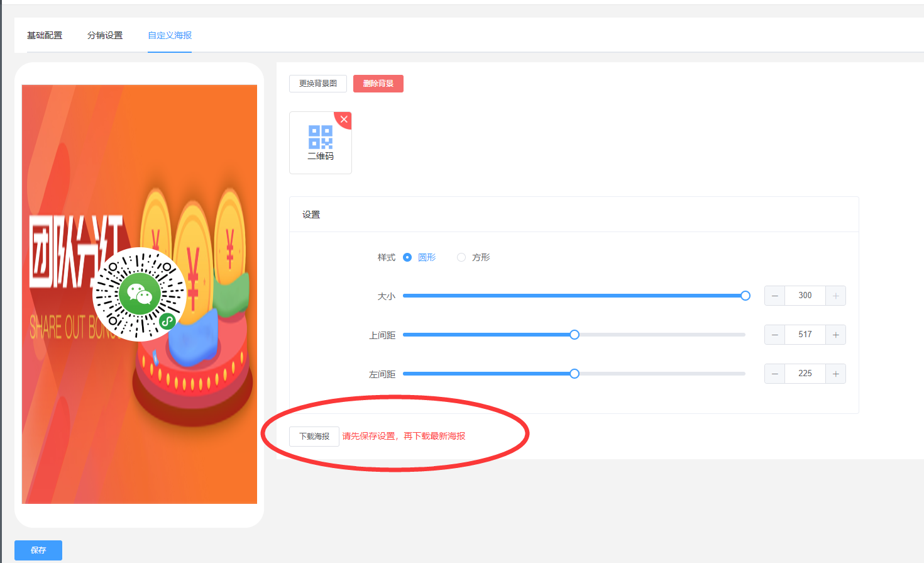This screenshot has width=924, height=563.
Task: Increase 上间距 top margin value
Action: [835, 335]
